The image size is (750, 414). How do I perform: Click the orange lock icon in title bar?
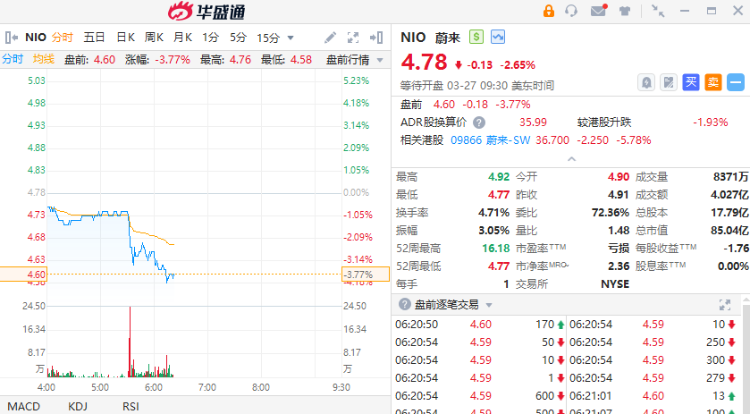pyautogui.click(x=549, y=11)
